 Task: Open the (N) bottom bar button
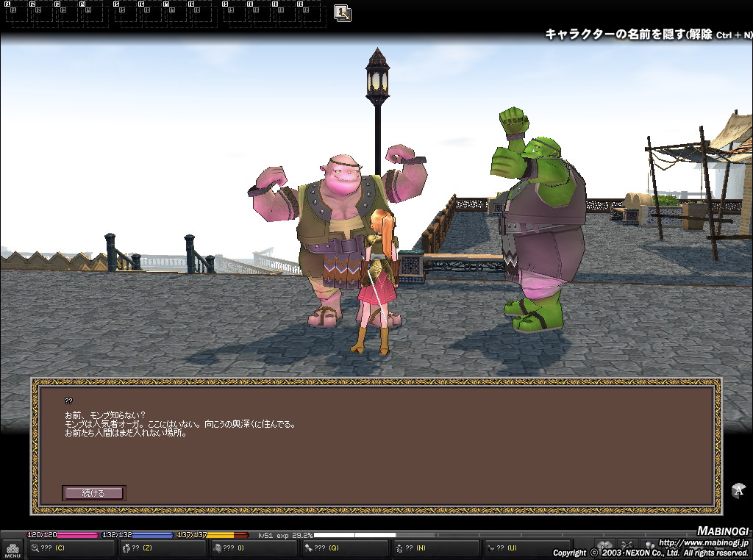coord(435,548)
